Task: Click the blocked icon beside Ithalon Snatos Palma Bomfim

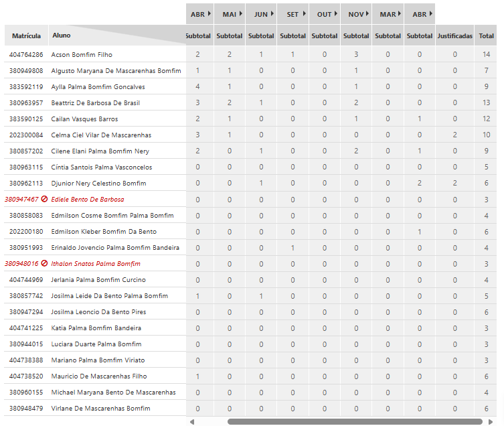Action: click(45, 263)
